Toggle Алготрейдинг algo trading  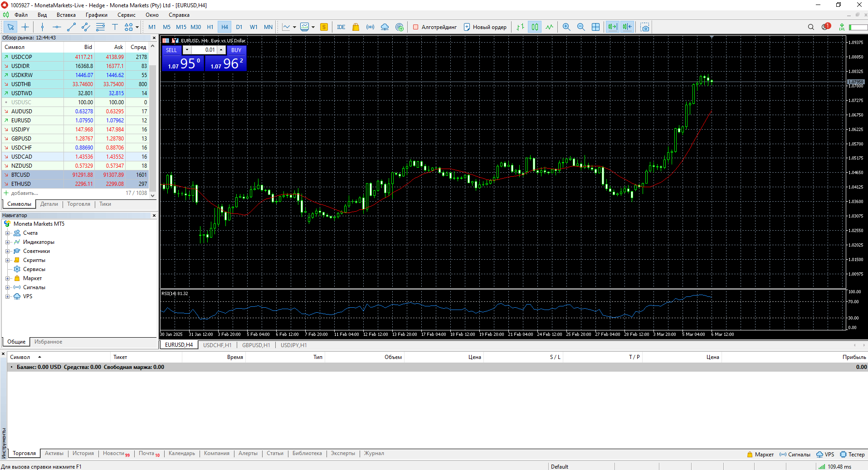point(434,27)
